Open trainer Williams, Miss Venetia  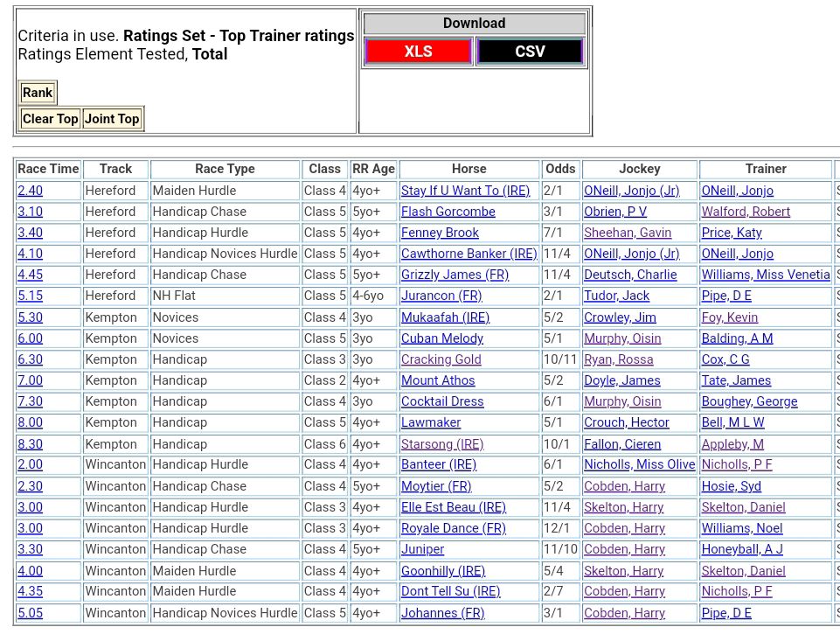(765, 275)
